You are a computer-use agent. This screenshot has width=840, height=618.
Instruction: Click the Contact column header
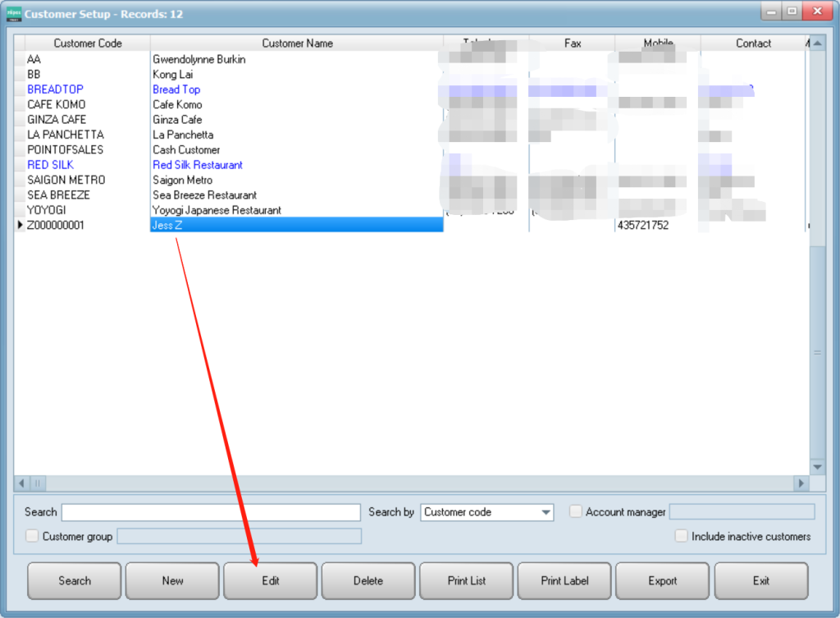(753, 43)
